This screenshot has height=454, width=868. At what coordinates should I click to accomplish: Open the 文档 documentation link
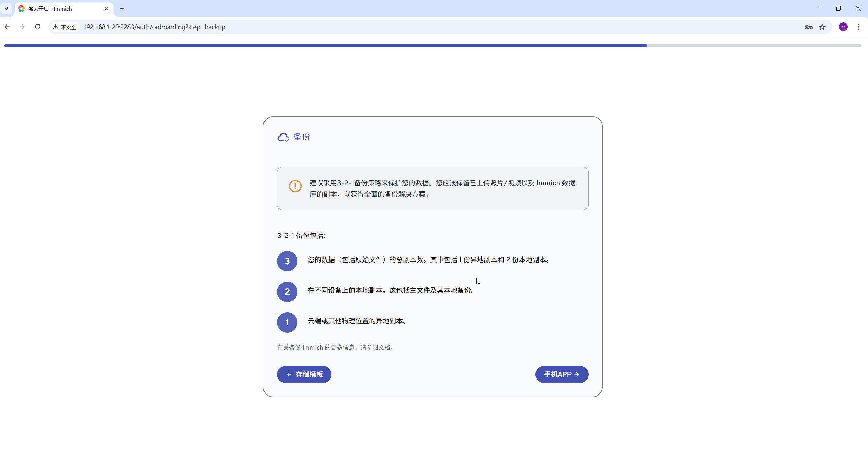point(384,347)
